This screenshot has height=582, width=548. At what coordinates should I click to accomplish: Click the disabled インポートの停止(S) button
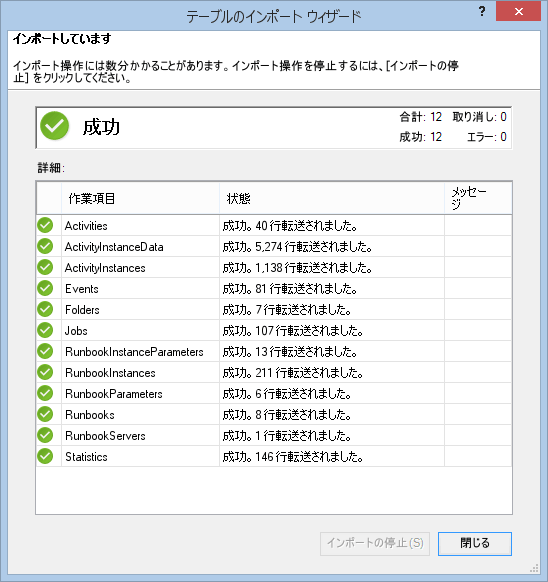click(375, 544)
